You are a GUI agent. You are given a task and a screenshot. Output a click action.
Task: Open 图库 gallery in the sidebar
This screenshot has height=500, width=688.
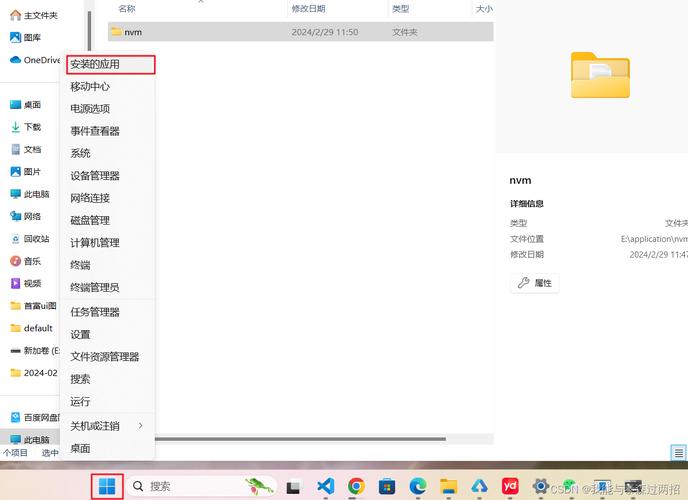[x=32, y=37]
